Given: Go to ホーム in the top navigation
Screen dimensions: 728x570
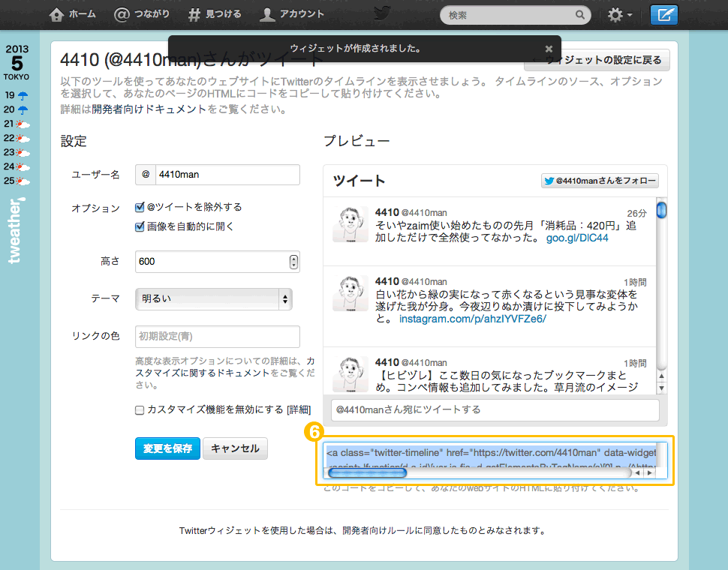Looking at the screenshot, I should (73, 14).
